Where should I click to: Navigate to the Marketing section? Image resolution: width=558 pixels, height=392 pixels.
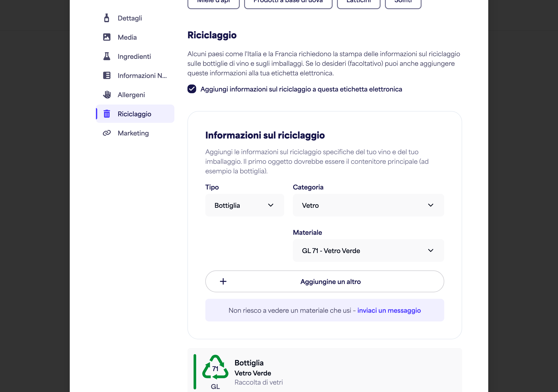[135, 133]
